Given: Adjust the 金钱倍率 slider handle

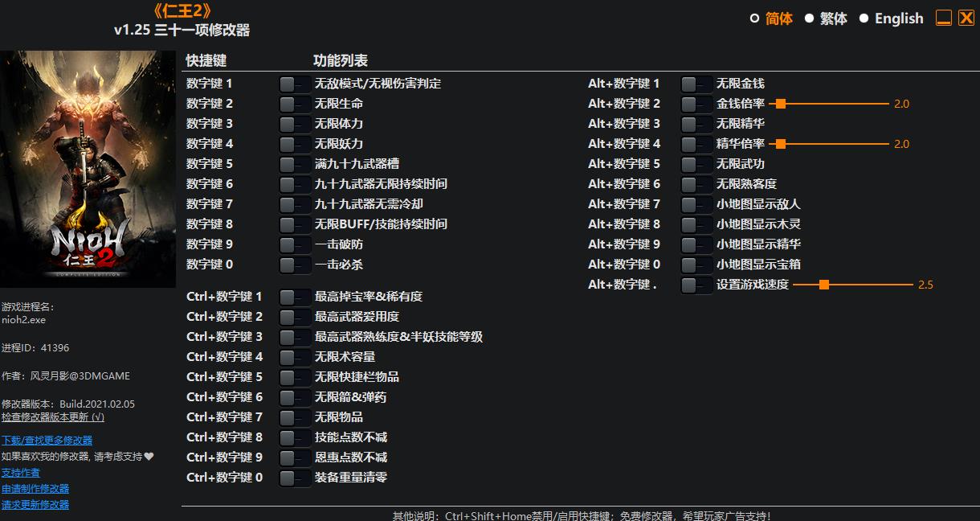Looking at the screenshot, I should pos(780,104).
